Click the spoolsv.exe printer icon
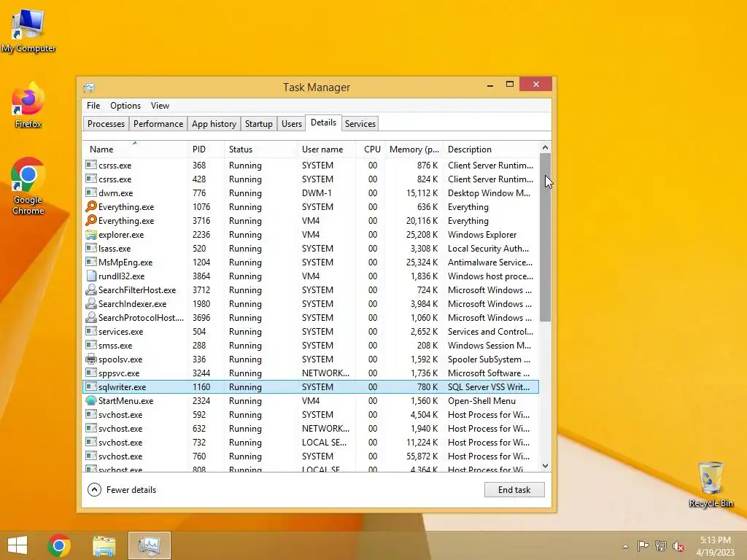Image resolution: width=747 pixels, height=560 pixels. click(91, 359)
